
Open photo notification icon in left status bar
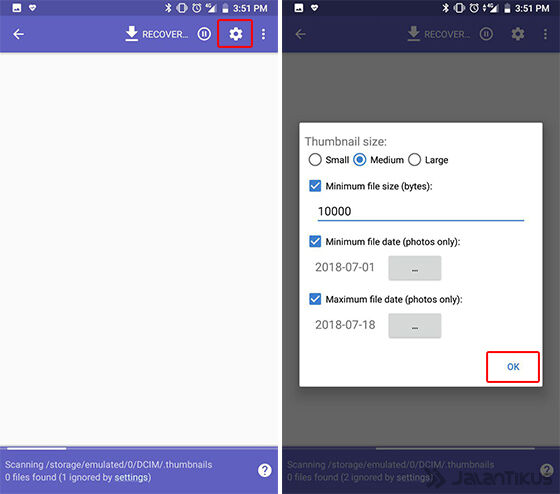click(x=16, y=8)
